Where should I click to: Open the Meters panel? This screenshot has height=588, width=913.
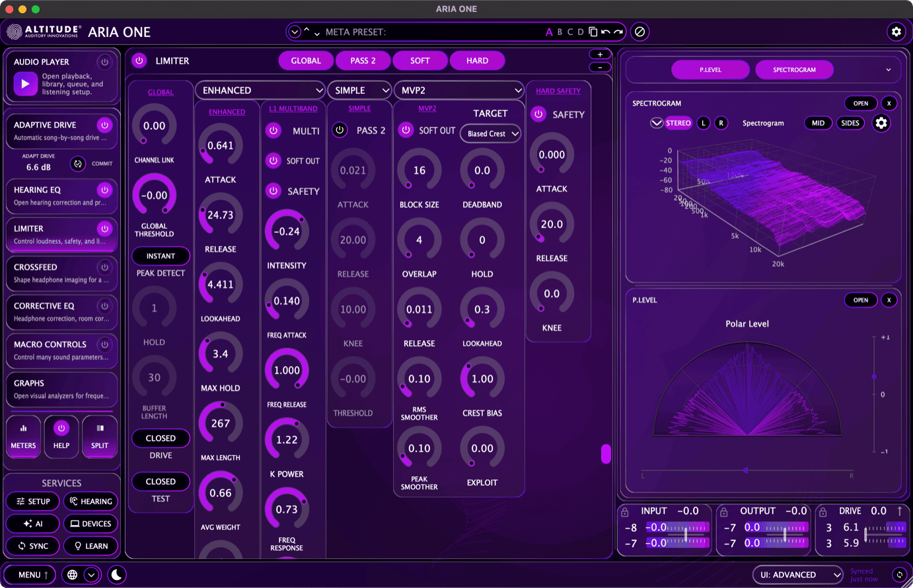23,436
